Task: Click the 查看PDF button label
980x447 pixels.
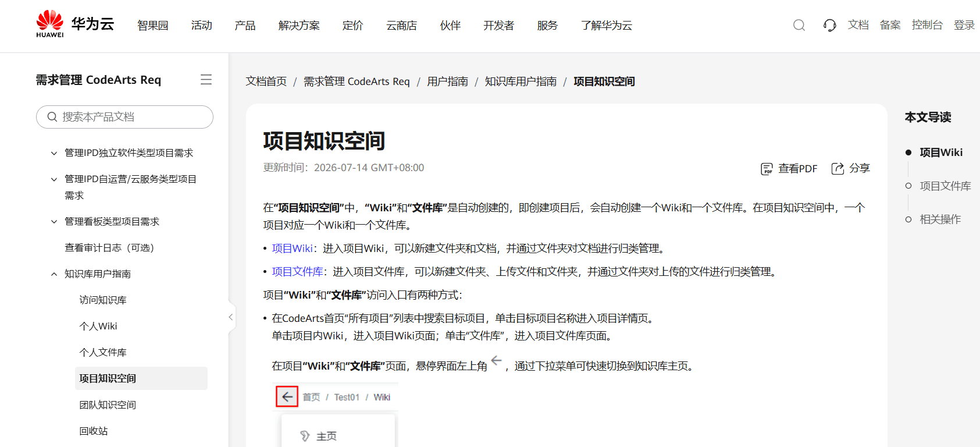Action: (x=798, y=169)
